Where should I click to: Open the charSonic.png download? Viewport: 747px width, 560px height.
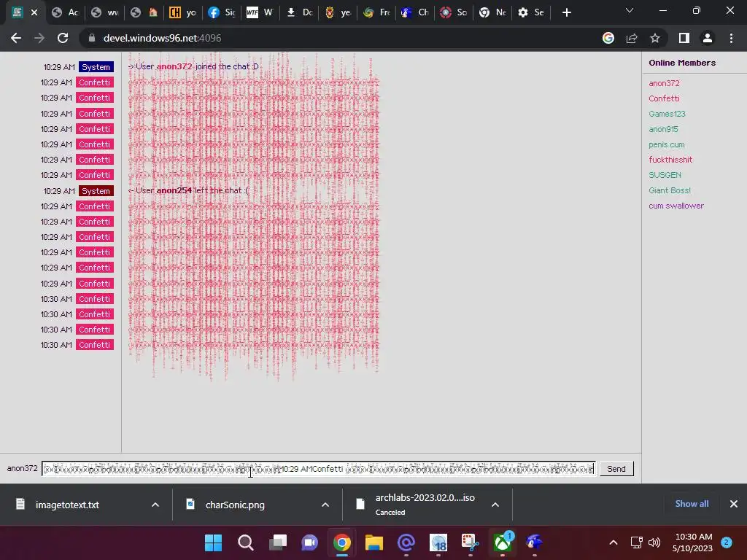(x=235, y=505)
